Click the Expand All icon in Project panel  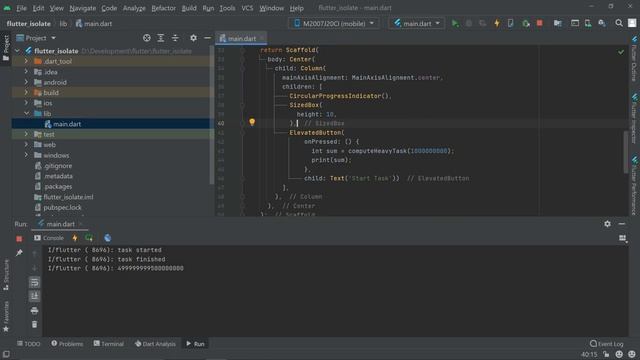pos(161,38)
